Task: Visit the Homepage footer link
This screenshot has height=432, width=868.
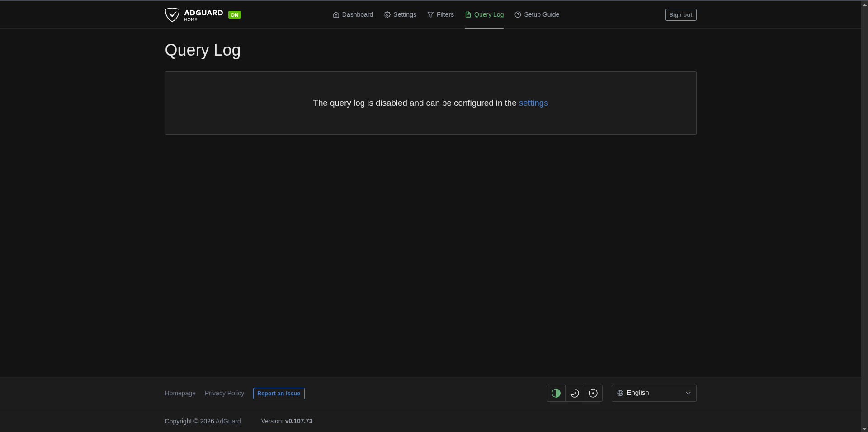Action: [180, 393]
